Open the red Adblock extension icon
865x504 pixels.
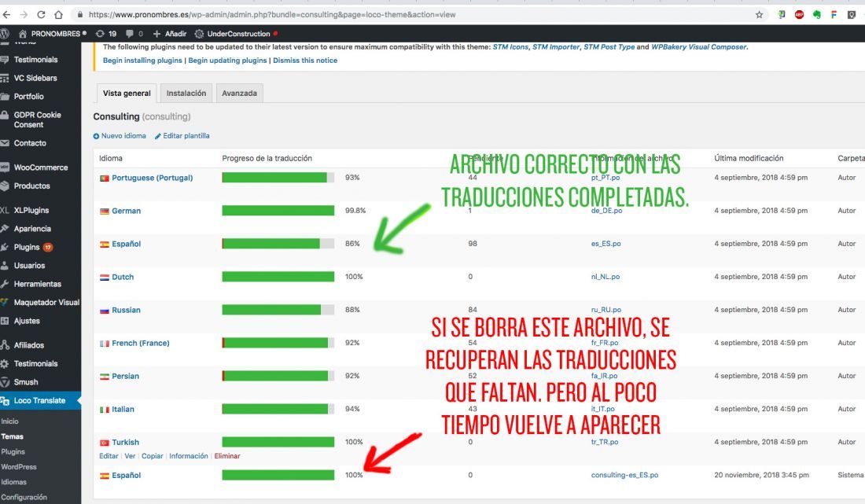(799, 15)
